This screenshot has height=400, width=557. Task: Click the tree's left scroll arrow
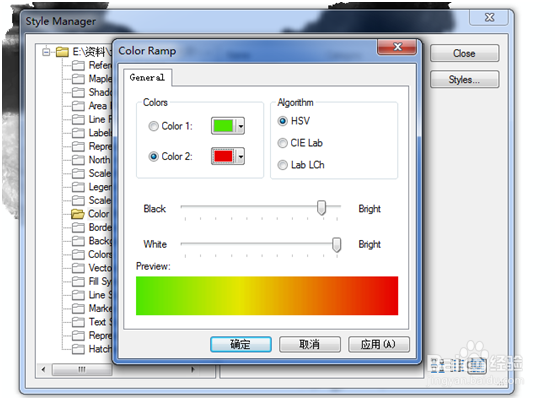pyautogui.click(x=43, y=369)
